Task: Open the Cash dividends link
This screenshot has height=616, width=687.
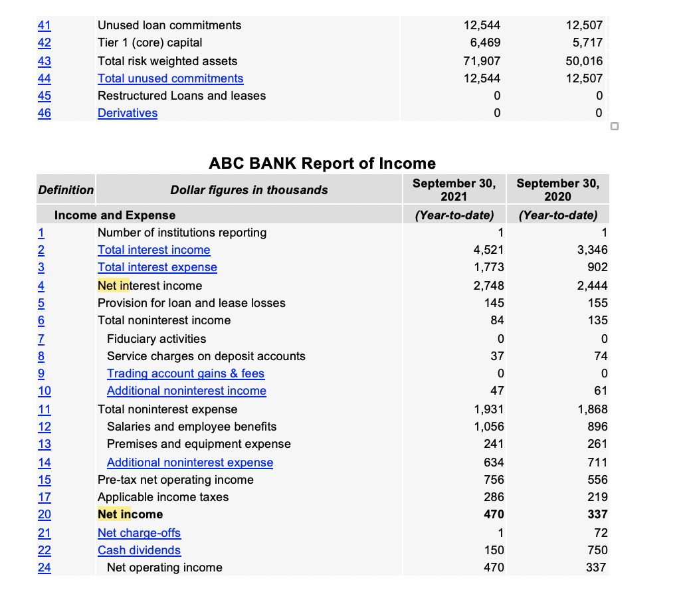Action: 140,550
